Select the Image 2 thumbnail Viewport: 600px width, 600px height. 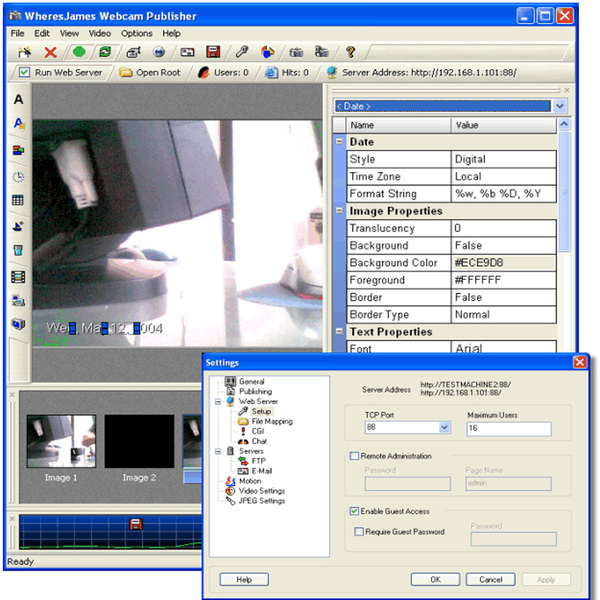pyautogui.click(x=139, y=442)
